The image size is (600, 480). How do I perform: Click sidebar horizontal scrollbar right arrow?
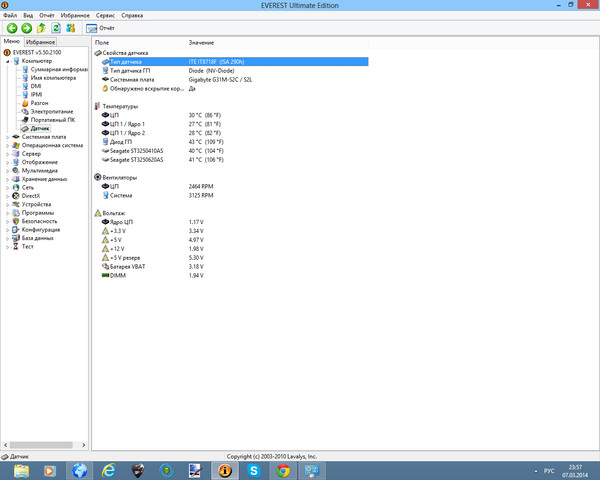point(84,445)
